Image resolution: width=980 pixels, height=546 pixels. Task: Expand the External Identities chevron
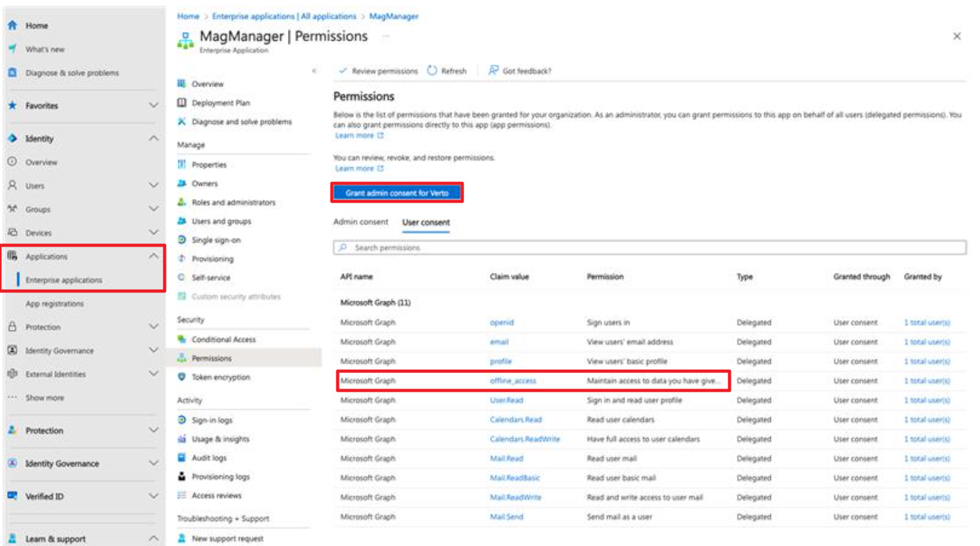154,374
